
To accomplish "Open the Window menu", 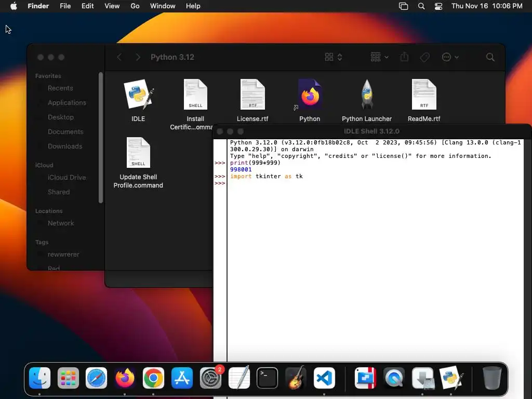I will tap(163, 6).
